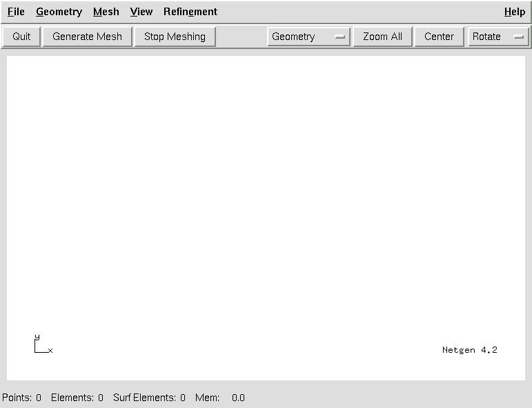Click the Surf Elements: 0 status entry
Image resolution: width=532 pixels, height=408 pixels.
click(x=149, y=398)
